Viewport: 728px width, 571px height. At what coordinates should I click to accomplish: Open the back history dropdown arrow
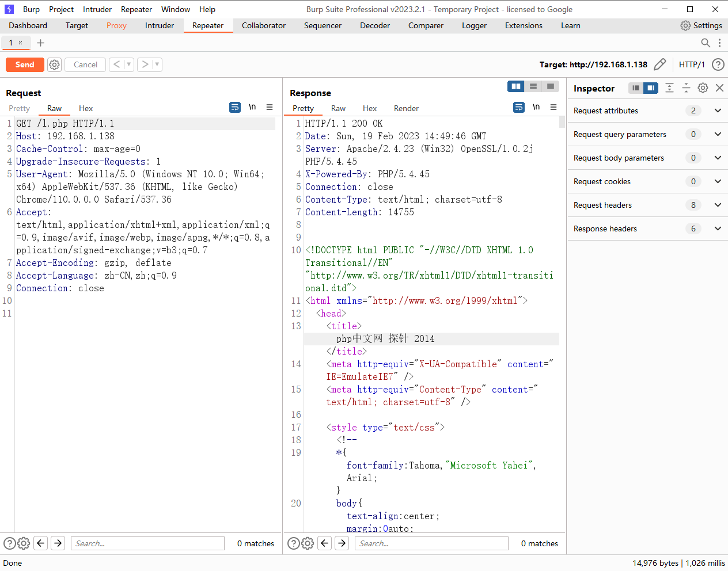(x=129, y=64)
